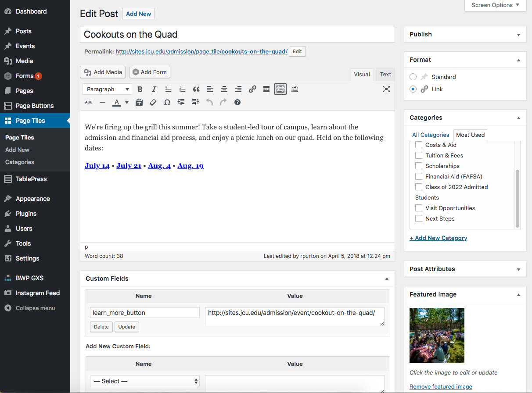Screen dimensions: 532x393
Task: Delete the learn_more_button custom field
Action: (101, 327)
